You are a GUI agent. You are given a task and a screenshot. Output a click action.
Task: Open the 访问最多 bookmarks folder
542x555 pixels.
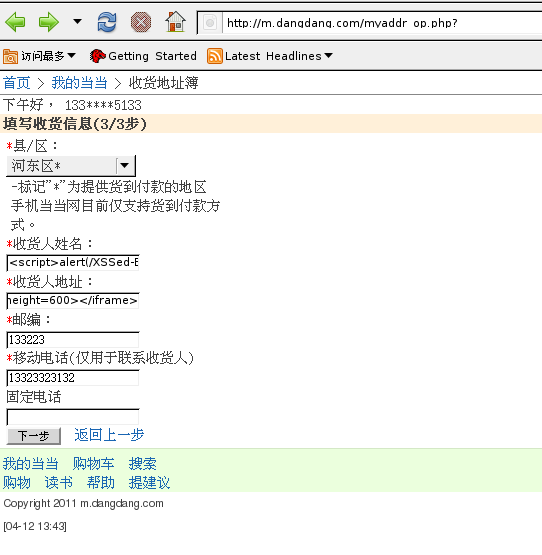[39, 56]
